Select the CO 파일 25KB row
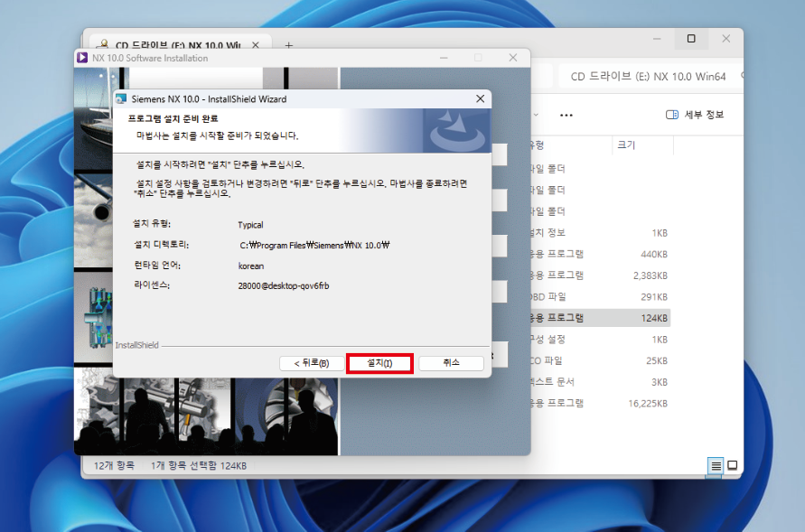The width and height of the screenshot is (805, 532). point(601,360)
